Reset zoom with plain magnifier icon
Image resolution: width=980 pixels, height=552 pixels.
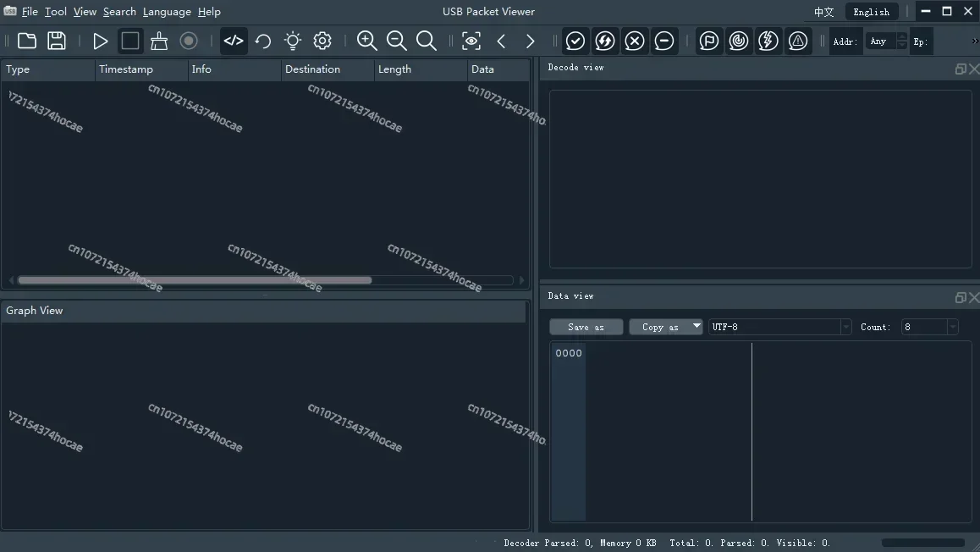(427, 41)
